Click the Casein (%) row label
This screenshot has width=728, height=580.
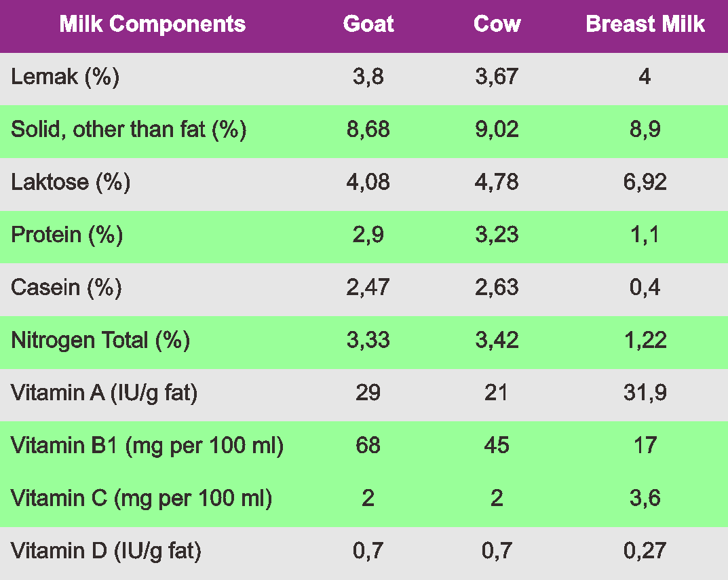coord(66,288)
